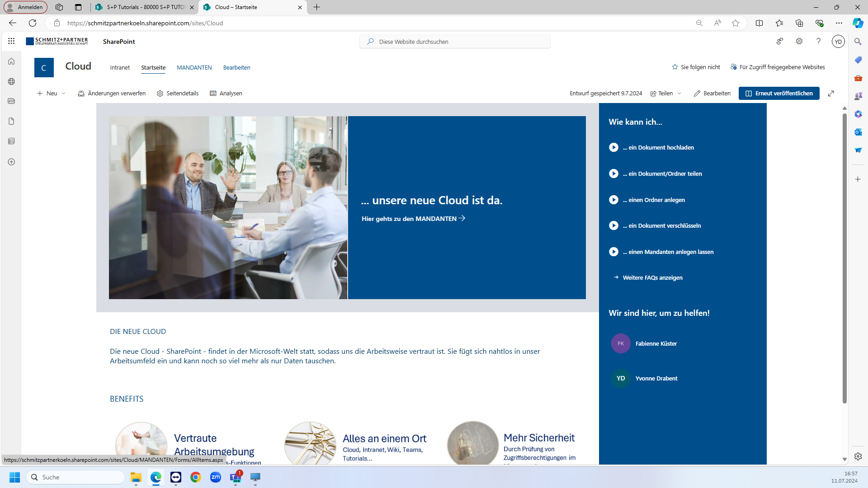Open the help question mark icon
The image size is (868, 488).
(x=818, y=41)
